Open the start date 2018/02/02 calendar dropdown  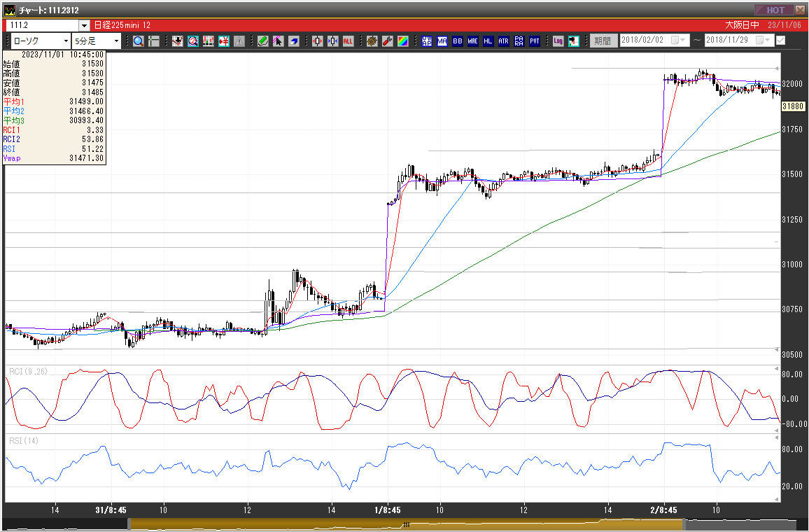[x=679, y=40]
